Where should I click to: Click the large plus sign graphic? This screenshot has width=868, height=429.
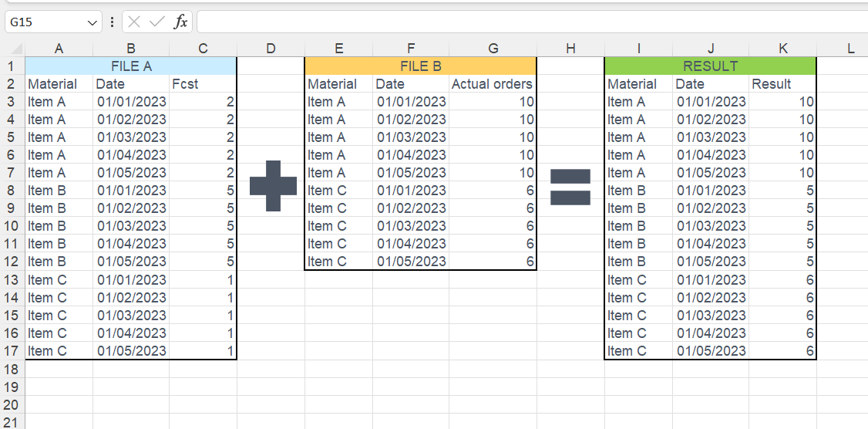(273, 187)
